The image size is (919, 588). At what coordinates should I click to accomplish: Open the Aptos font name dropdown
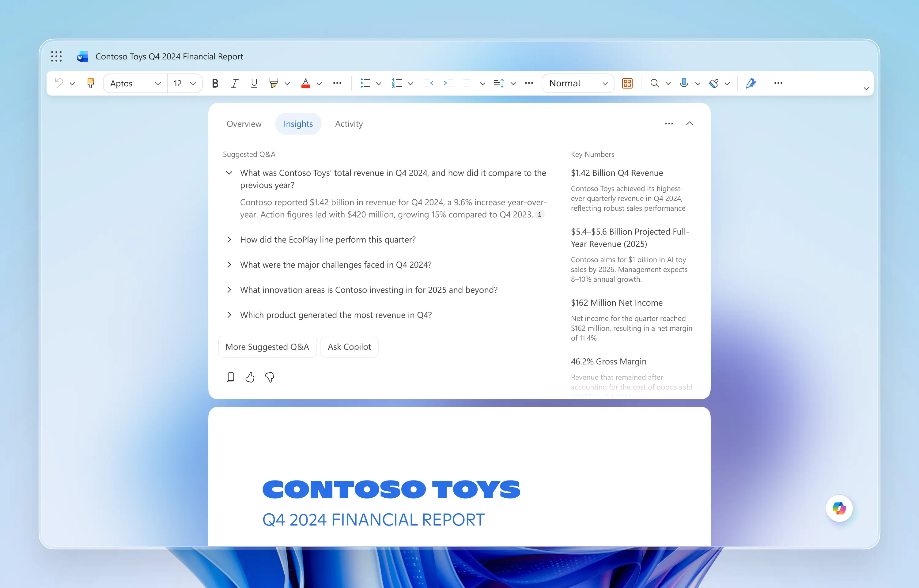coord(135,83)
